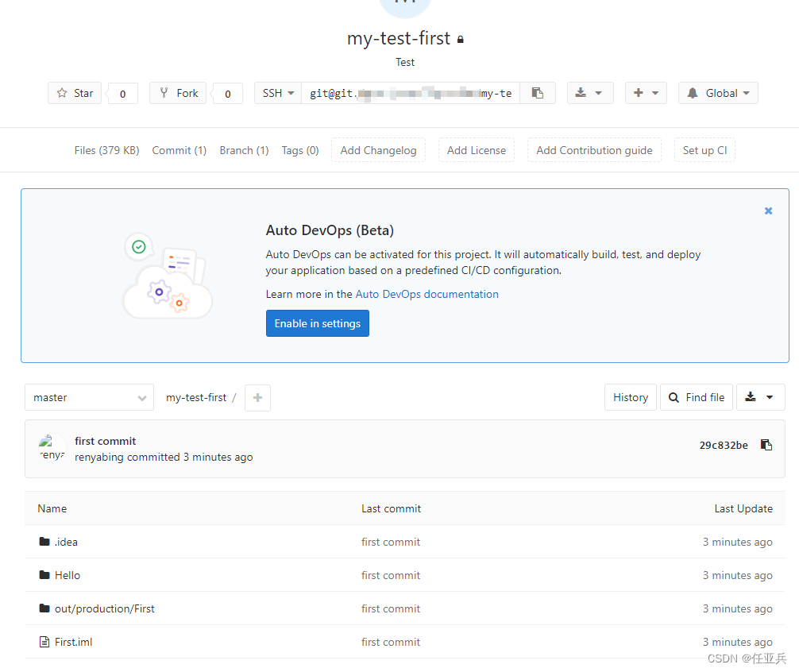Dismiss the Auto DevOps banner
This screenshot has width=799, height=672.
769,211
